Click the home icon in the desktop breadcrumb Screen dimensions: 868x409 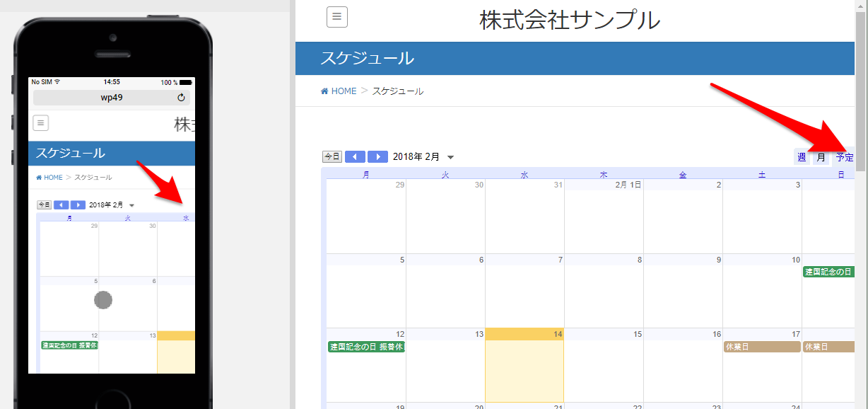click(324, 91)
